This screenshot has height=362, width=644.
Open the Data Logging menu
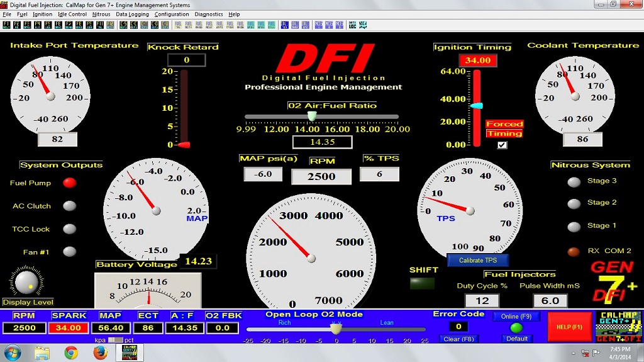pyautogui.click(x=132, y=14)
